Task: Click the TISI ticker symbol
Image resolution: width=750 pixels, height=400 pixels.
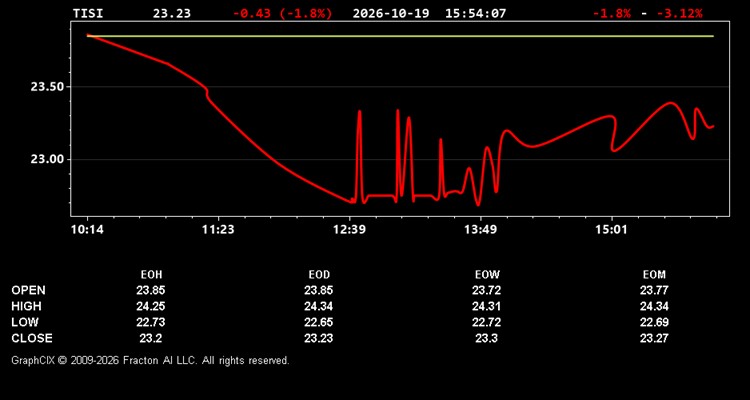Action: tap(88, 13)
